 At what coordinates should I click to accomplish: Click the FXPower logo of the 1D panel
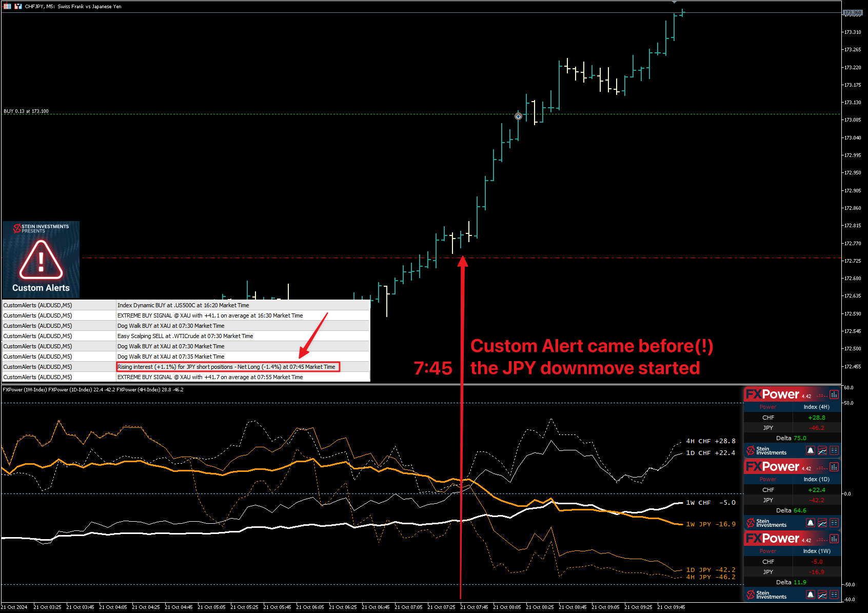(x=772, y=467)
